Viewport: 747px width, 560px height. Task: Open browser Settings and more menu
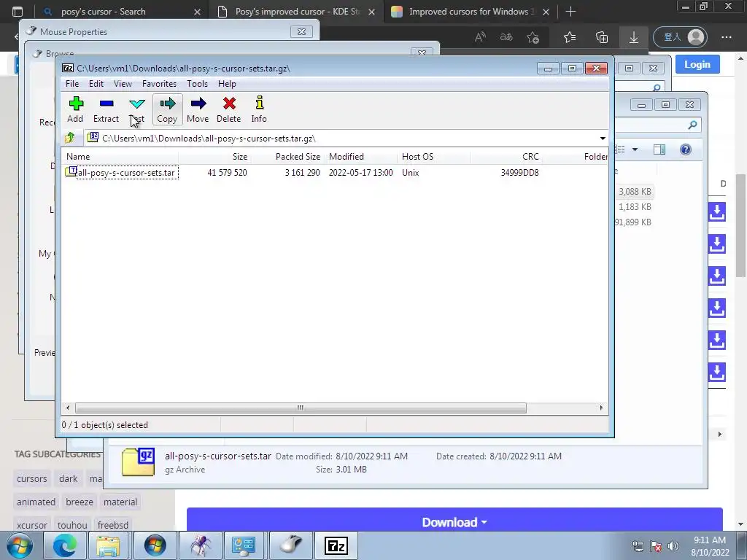(726, 37)
